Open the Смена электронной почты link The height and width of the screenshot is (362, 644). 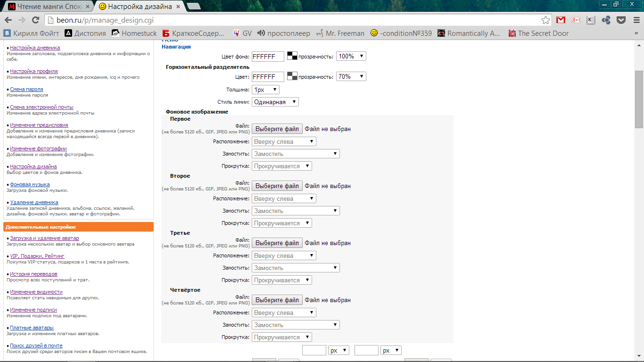[x=41, y=107]
